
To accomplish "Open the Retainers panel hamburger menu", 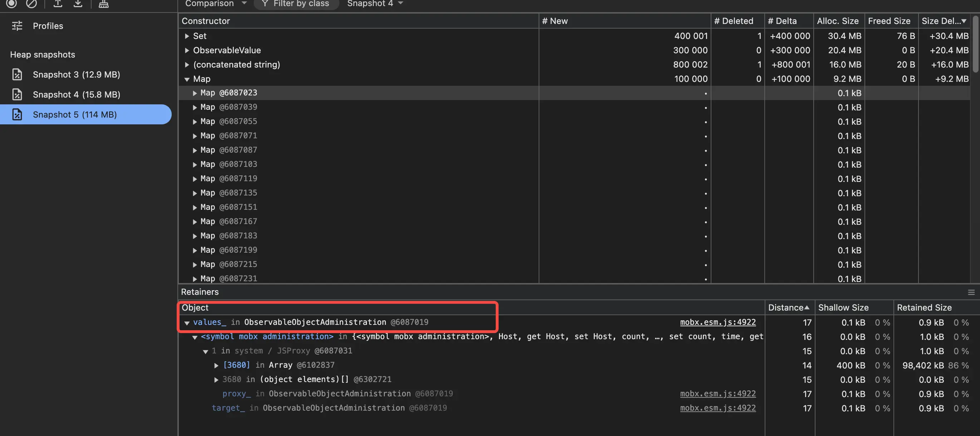I will click(971, 292).
